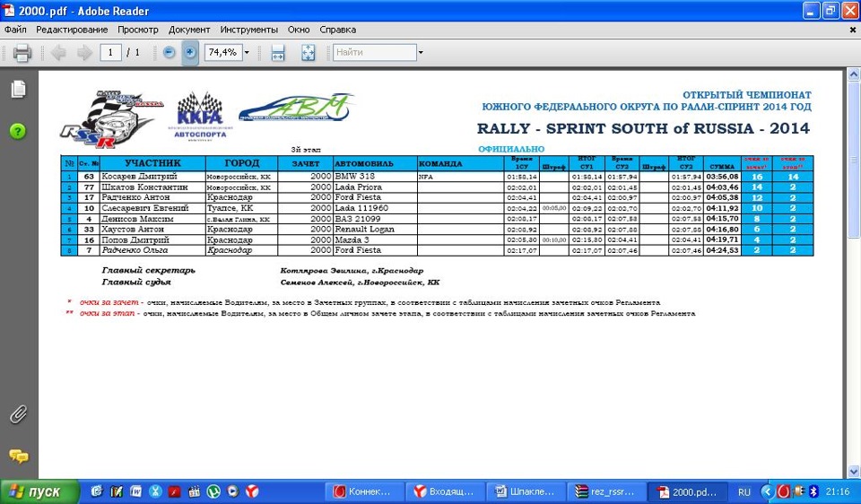The image size is (861, 504).
Task: Click the total time 04:24,53
Action: point(722,250)
